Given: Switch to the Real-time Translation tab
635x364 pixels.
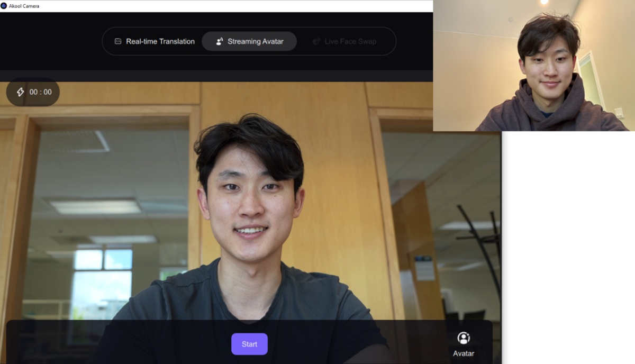Looking at the screenshot, I should point(155,41).
